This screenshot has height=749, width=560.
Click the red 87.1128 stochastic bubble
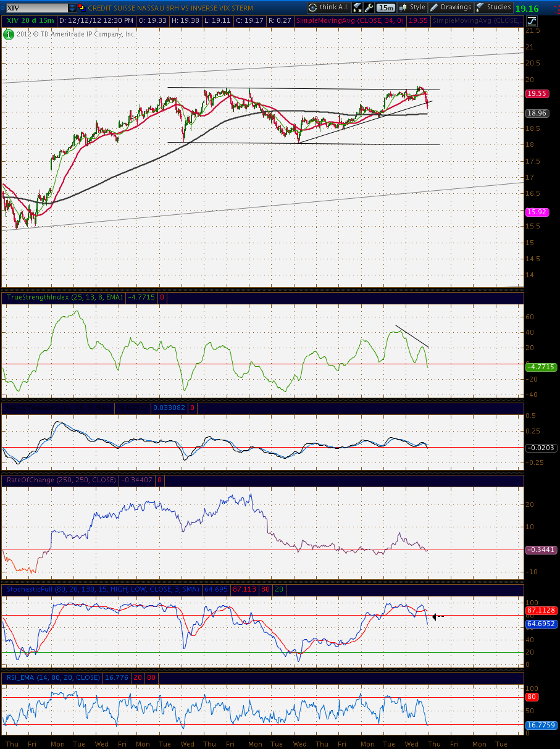(541, 609)
